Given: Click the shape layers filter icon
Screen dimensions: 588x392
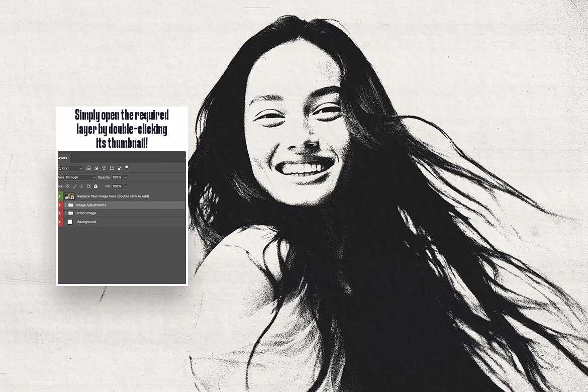Looking at the screenshot, I should tap(112, 168).
